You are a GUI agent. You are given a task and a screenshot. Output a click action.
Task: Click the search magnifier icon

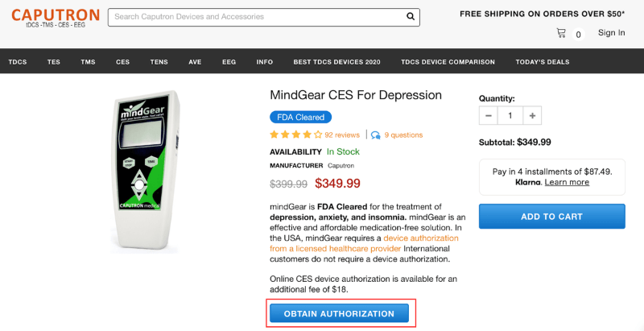click(411, 16)
